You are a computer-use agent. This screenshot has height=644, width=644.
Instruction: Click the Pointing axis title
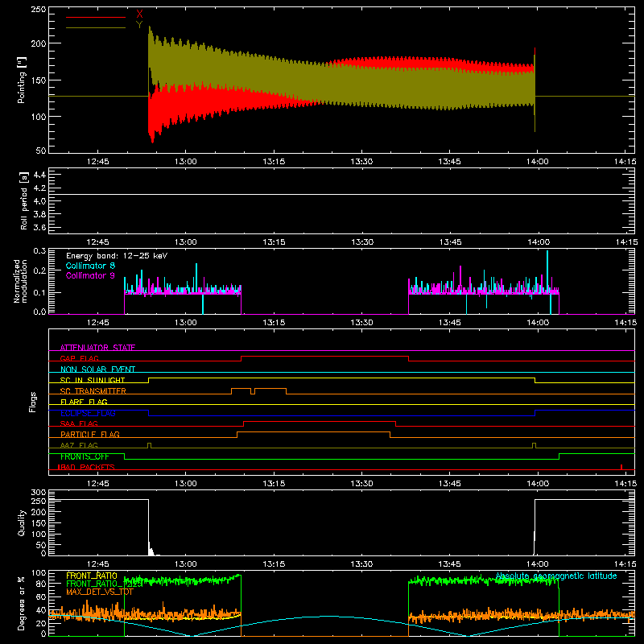point(22,80)
